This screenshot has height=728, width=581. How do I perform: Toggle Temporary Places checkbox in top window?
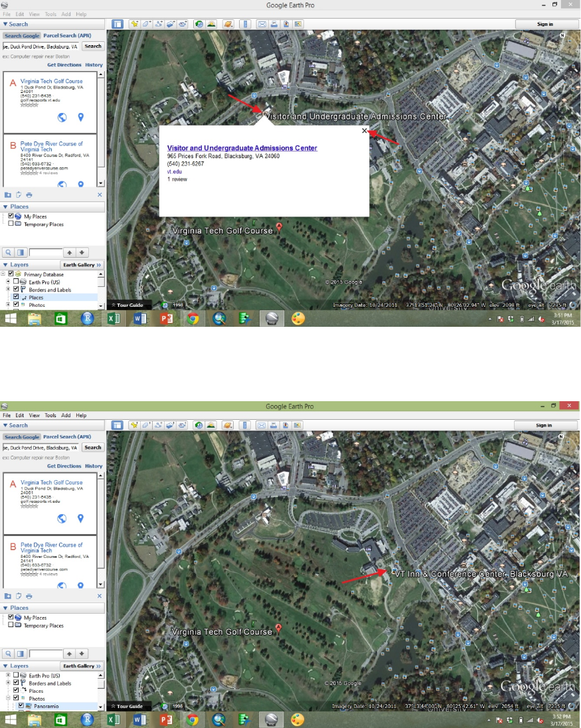[11, 223]
